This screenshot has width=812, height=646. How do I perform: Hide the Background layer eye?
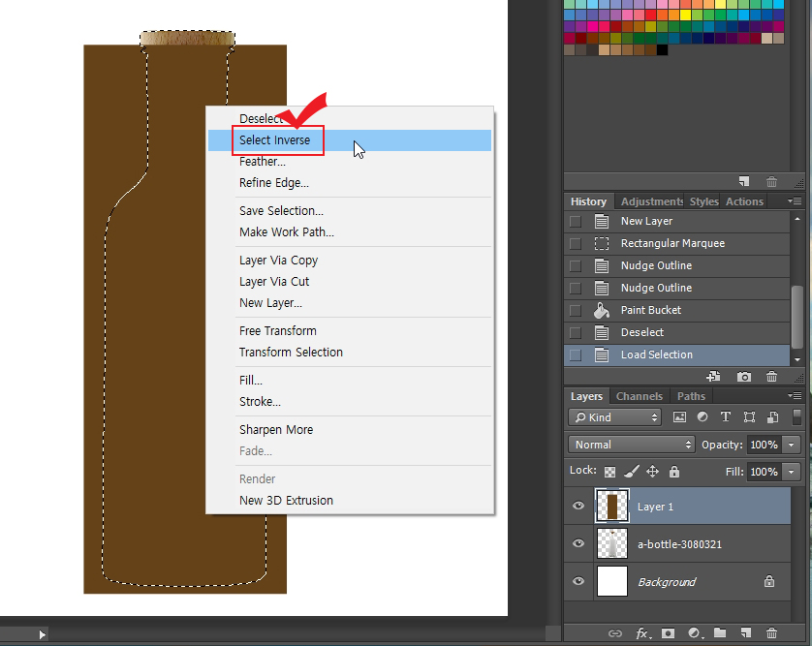(578, 581)
